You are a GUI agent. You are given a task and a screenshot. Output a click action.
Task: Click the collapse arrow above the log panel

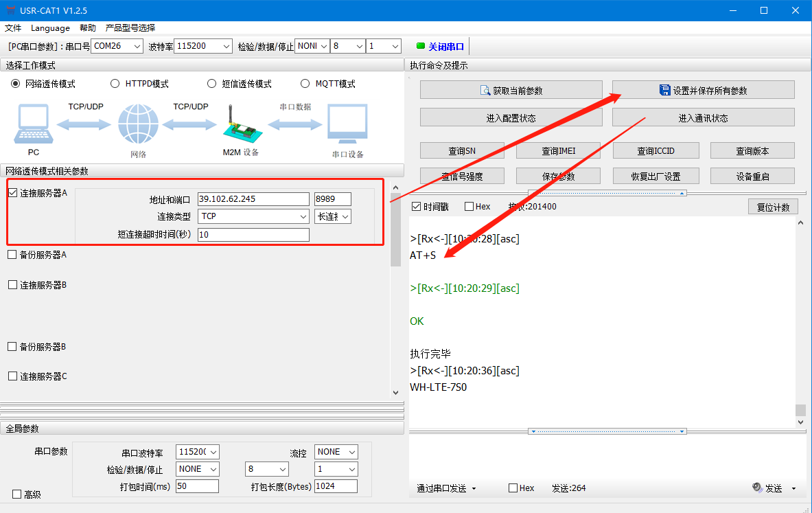(682, 193)
